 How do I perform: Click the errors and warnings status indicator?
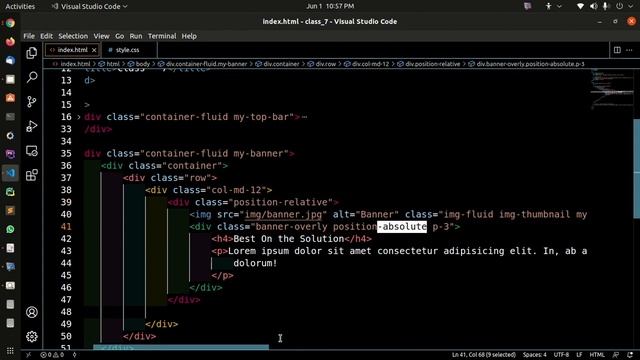(x=52, y=355)
